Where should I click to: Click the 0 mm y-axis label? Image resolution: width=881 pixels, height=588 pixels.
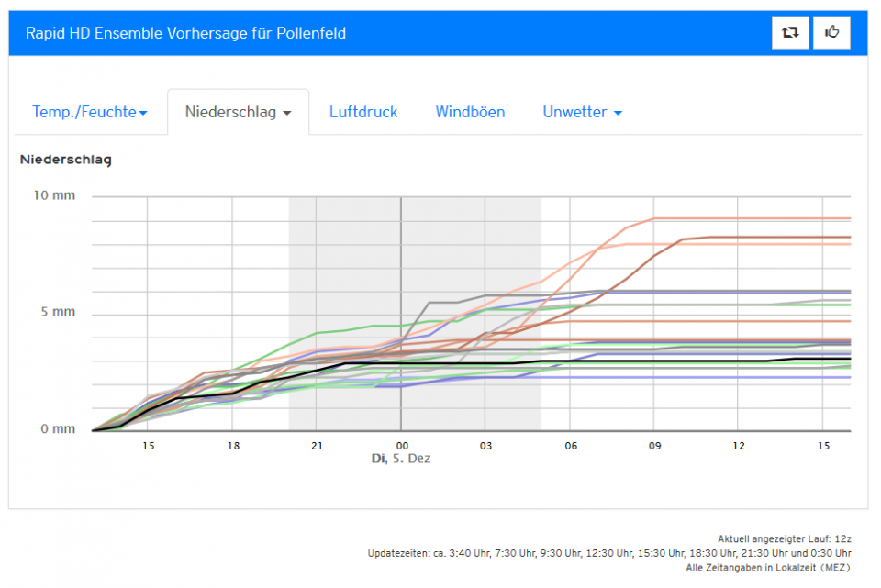click(x=59, y=429)
